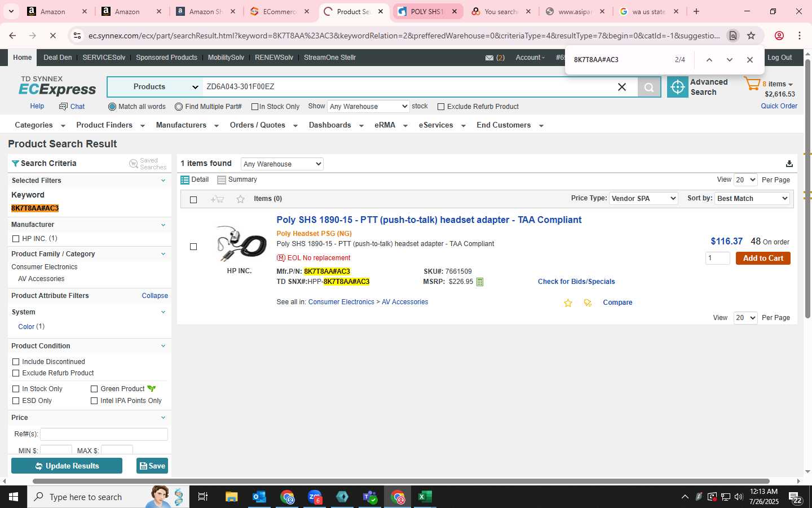Screen dimensions: 812x508
Task: Open Excel from the taskbar
Action: pyautogui.click(x=425, y=497)
